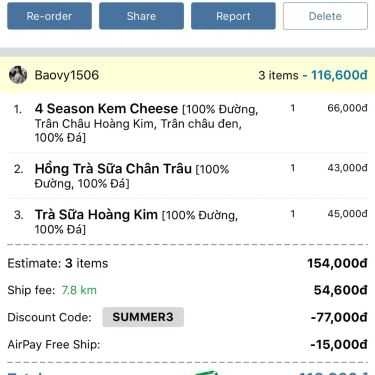Open the 4 Season Kem Cheese item
Viewport: 375px width, 375px height.
pyautogui.click(x=106, y=109)
